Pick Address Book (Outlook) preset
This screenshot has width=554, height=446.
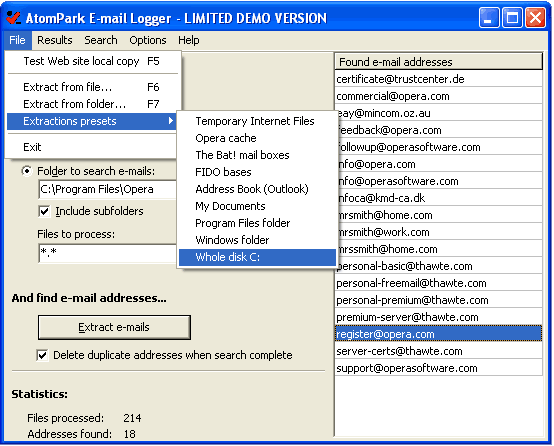click(257, 189)
